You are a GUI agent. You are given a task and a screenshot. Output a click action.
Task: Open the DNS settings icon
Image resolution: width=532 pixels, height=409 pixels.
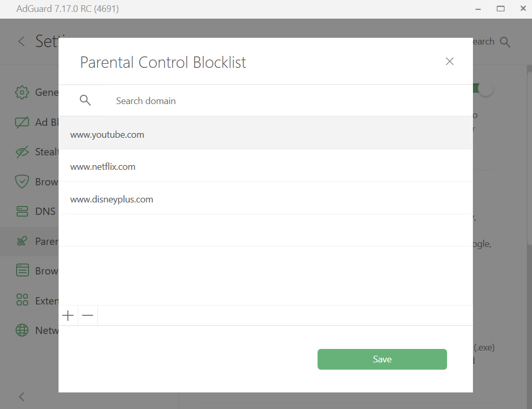click(x=22, y=211)
